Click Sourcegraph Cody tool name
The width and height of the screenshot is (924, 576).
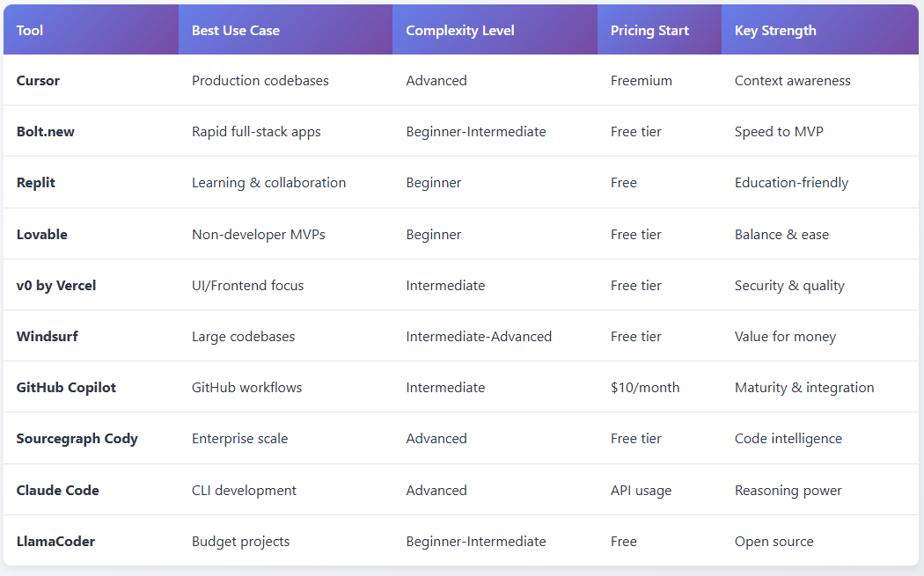coord(77,439)
